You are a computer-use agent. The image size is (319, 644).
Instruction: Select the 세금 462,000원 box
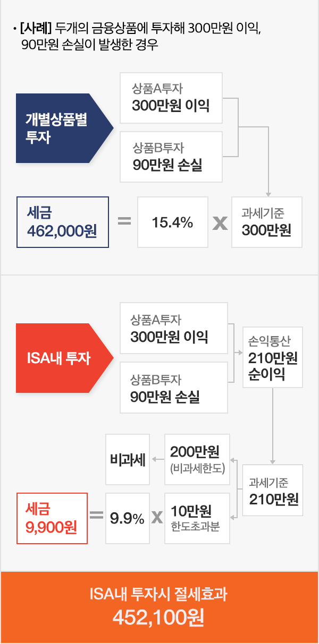point(63,222)
